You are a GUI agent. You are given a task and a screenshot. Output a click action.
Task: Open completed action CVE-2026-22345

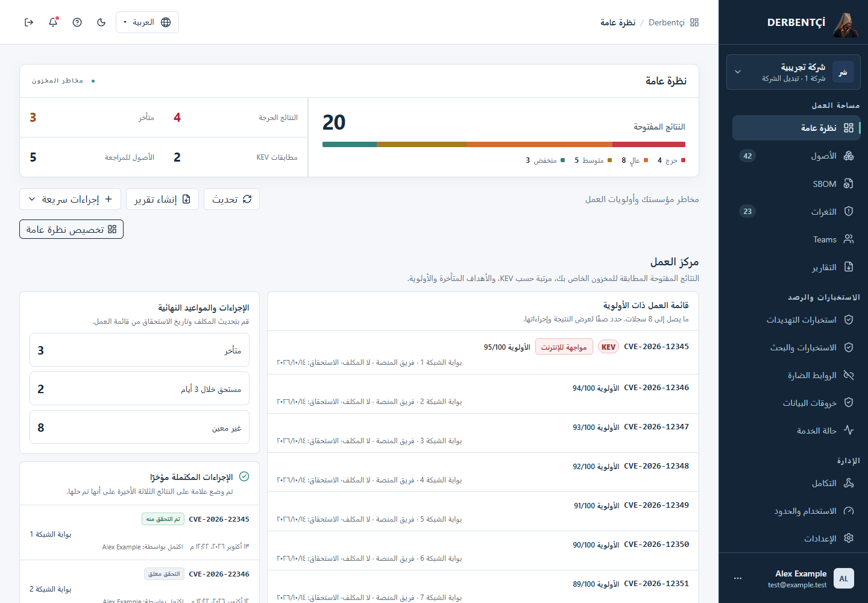[139, 532]
